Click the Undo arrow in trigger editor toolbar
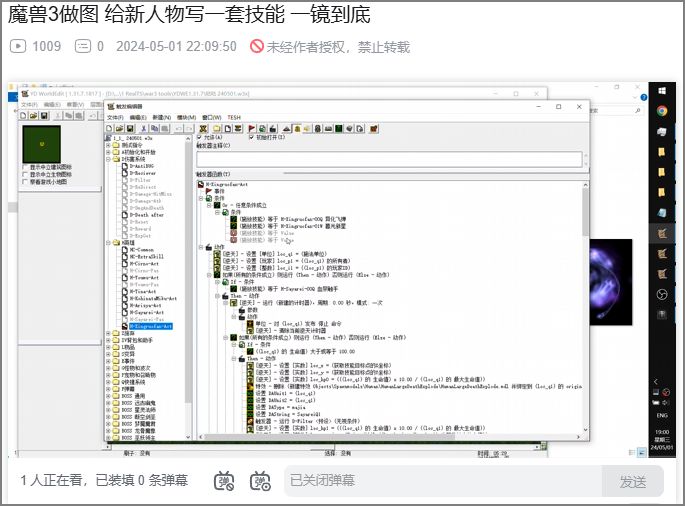The image size is (685, 506). tap(178, 128)
